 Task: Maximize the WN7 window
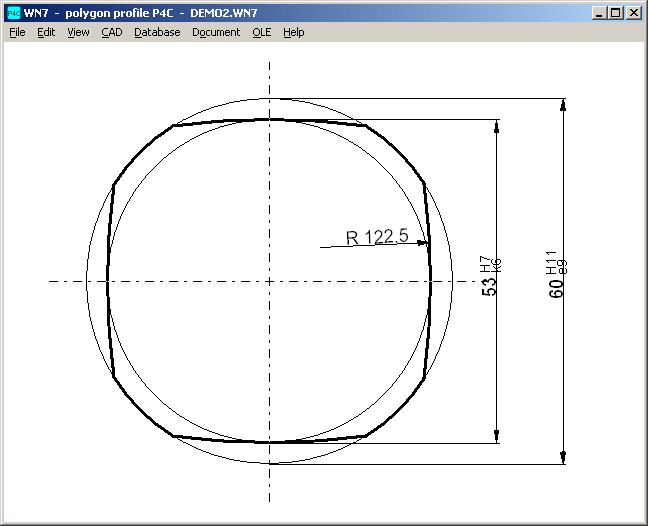(x=614, y=13)
